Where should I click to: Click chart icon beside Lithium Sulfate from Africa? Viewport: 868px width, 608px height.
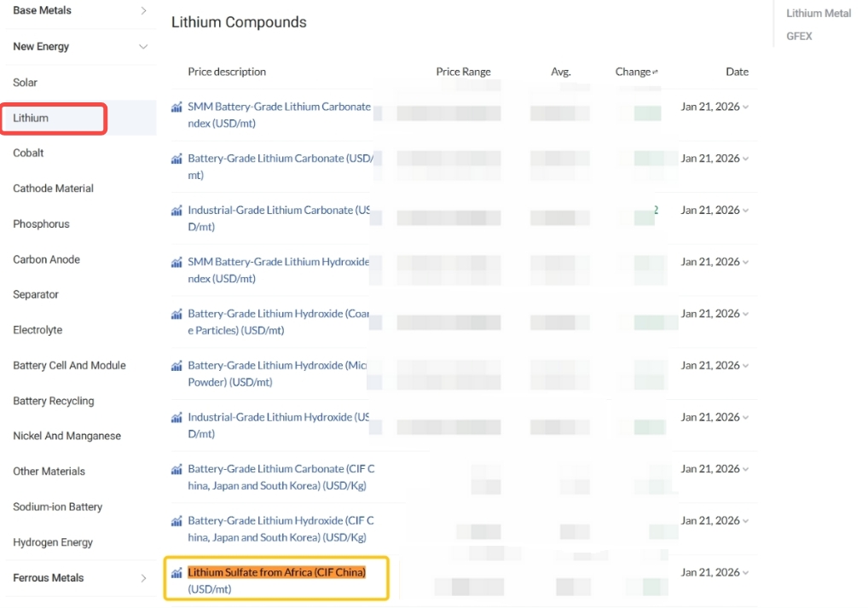(176, 573)
